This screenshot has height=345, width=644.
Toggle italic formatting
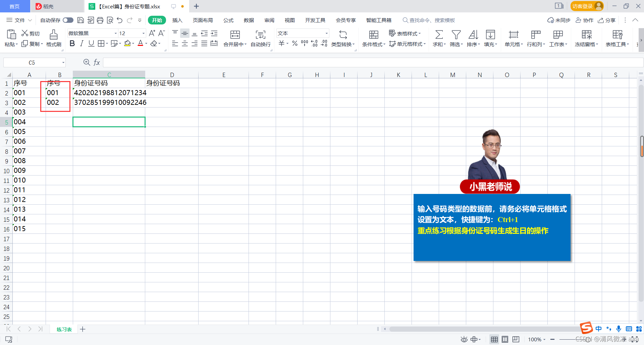[x=82, y=44]
